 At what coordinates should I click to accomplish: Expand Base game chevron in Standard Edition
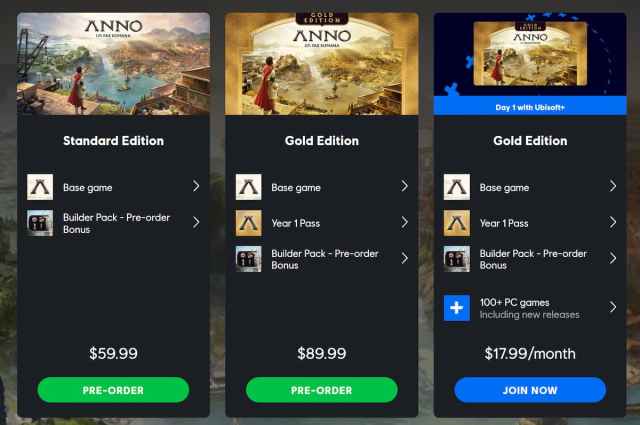point(196,187)
